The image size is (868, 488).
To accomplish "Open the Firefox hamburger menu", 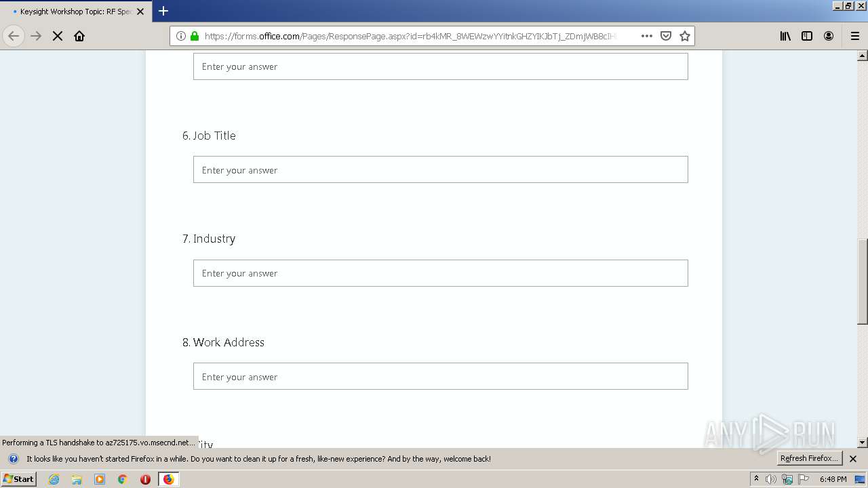I will pos(854,36).
